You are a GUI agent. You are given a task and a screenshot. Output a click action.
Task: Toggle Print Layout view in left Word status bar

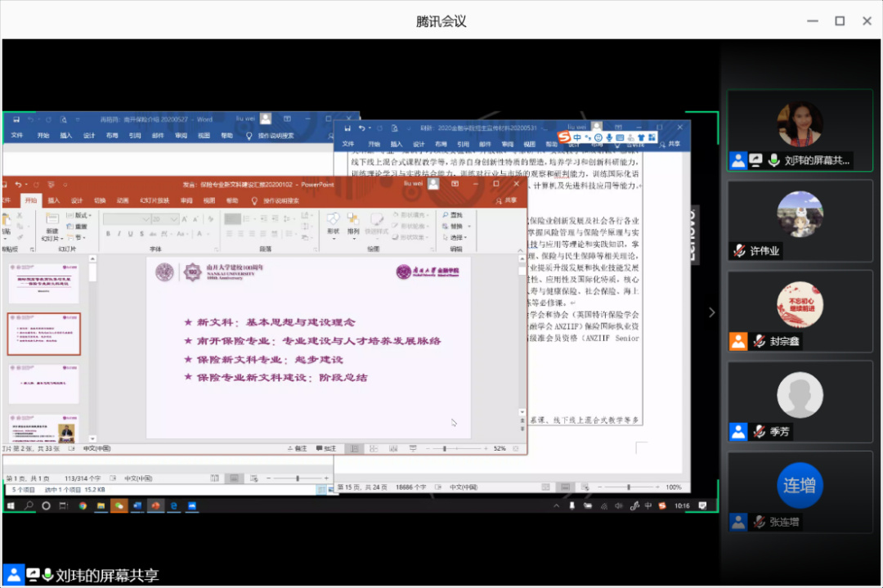(234, 478)
